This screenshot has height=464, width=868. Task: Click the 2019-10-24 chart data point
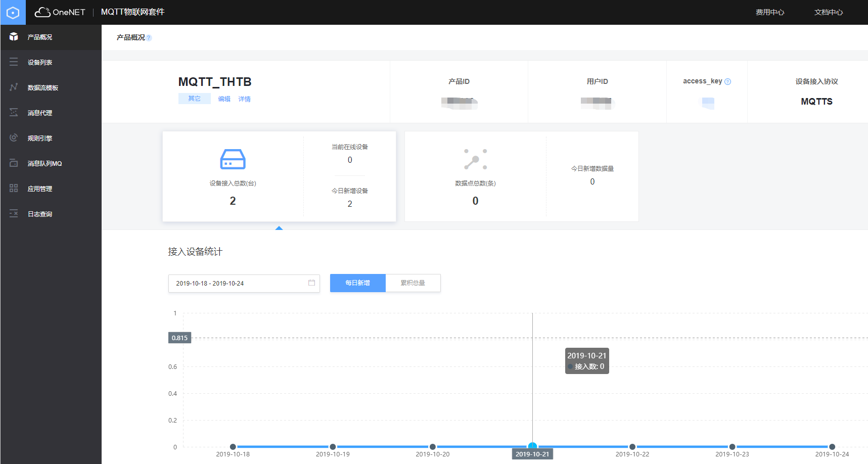[x=832, y=447]
